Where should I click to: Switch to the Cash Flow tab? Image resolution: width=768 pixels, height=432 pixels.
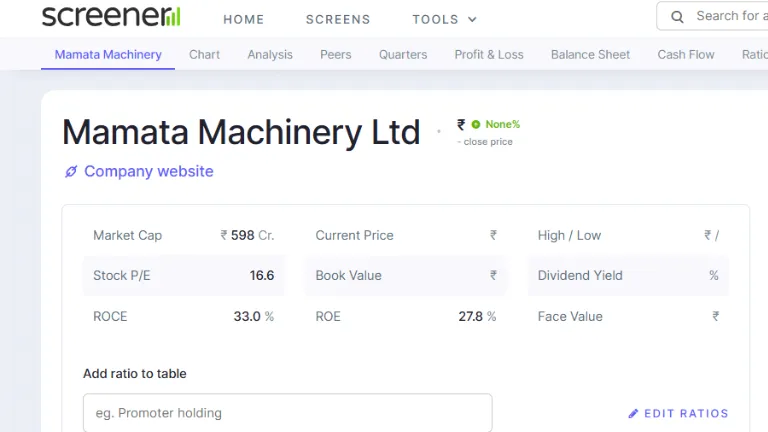pos(686,54)
